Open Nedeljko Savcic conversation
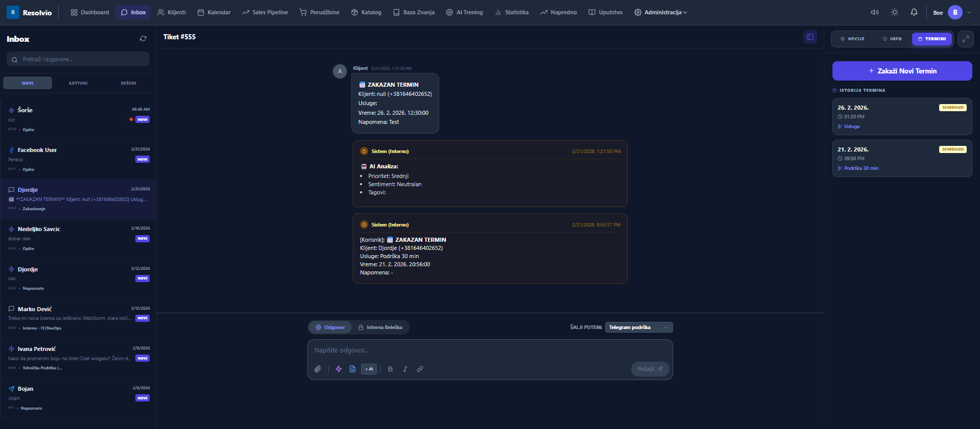The height and width of the screenshot is (429, 980). [78, 238]
